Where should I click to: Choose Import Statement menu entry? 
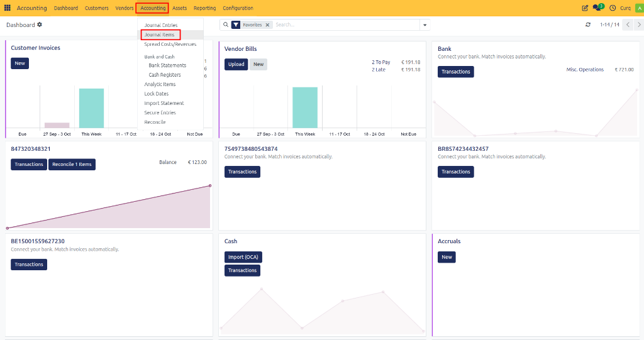[164, 103]
